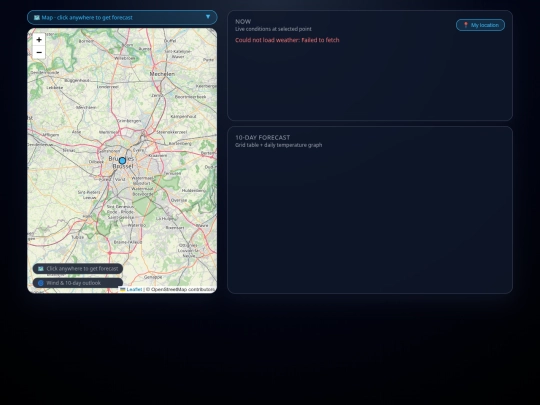Click the Waterloo label on the map
Image resolution: width=540 pixels, height=405 pixels.
[x=137, y=225]
